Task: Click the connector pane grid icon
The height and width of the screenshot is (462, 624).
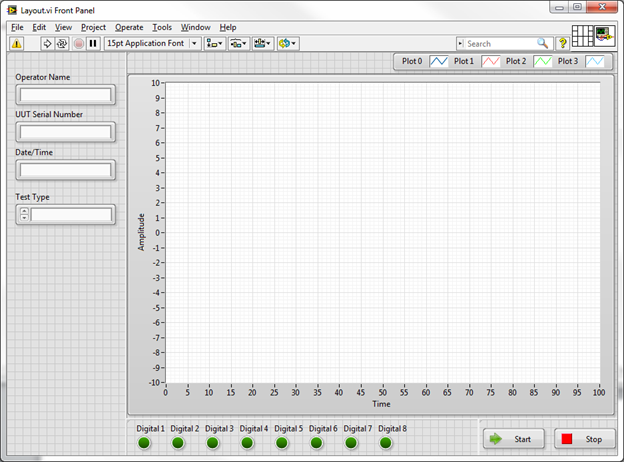Action: tap(583, 36)
